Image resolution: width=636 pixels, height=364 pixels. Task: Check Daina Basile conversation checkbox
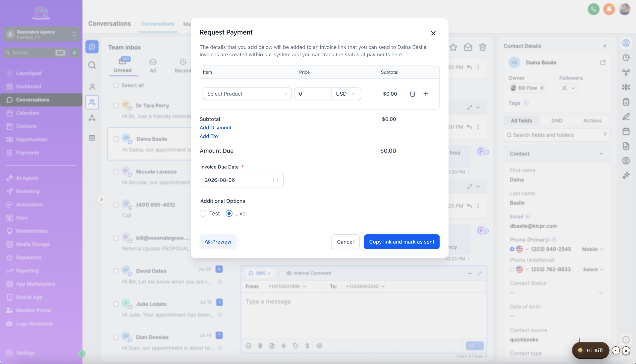pyautogui.click(x=116, y=139)
